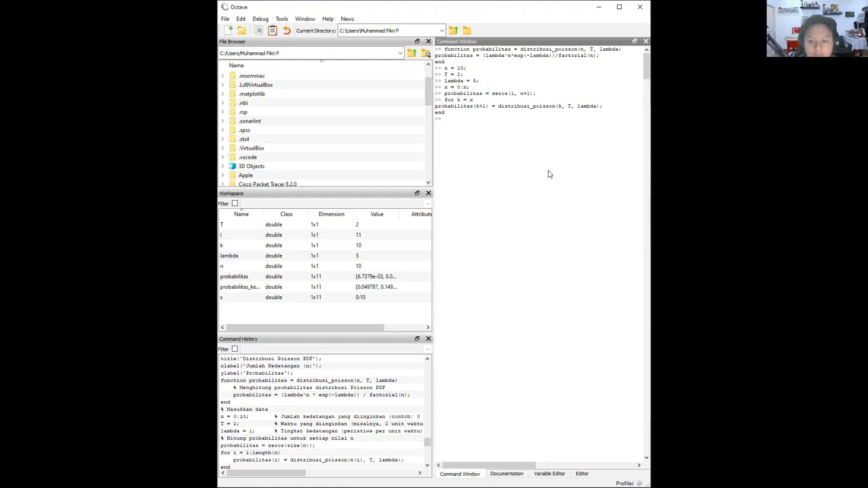
Task: Close the Command History panel
Action: (428, 339)
